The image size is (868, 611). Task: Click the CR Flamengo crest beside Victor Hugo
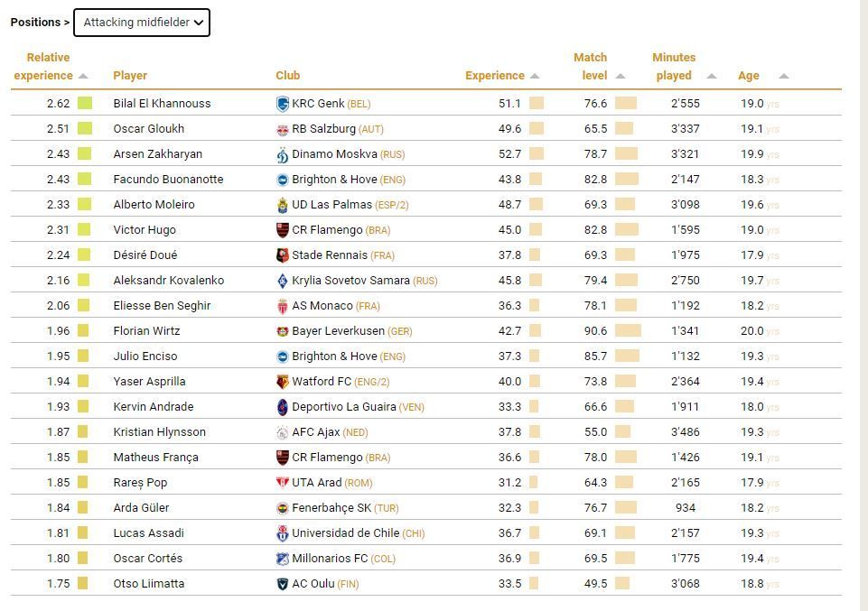(283, 230)
